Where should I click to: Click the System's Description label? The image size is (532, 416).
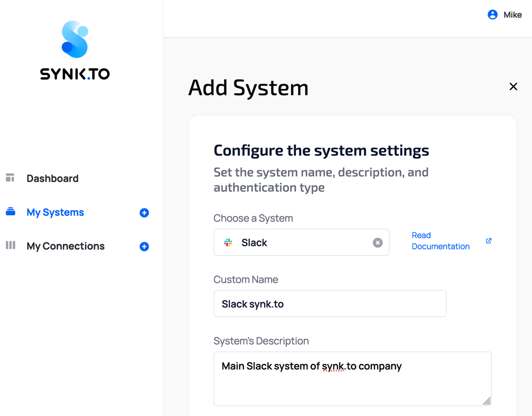[x=261, y=341]
